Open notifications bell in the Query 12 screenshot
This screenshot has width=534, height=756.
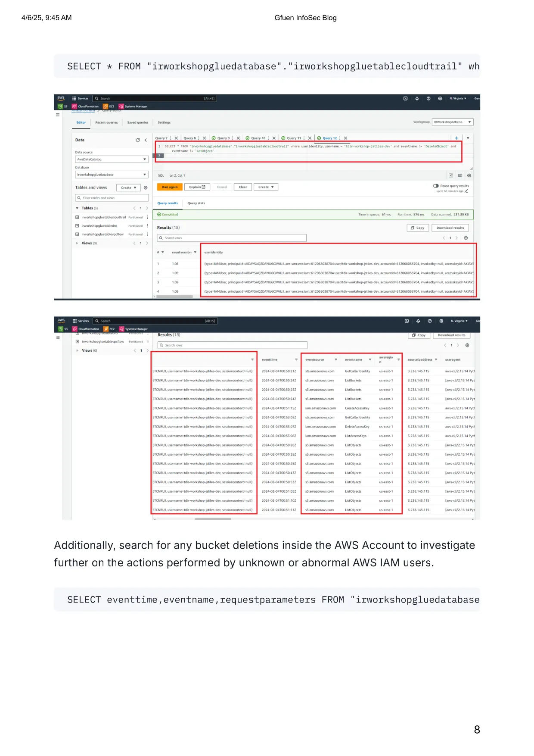(x=417, y=98)
